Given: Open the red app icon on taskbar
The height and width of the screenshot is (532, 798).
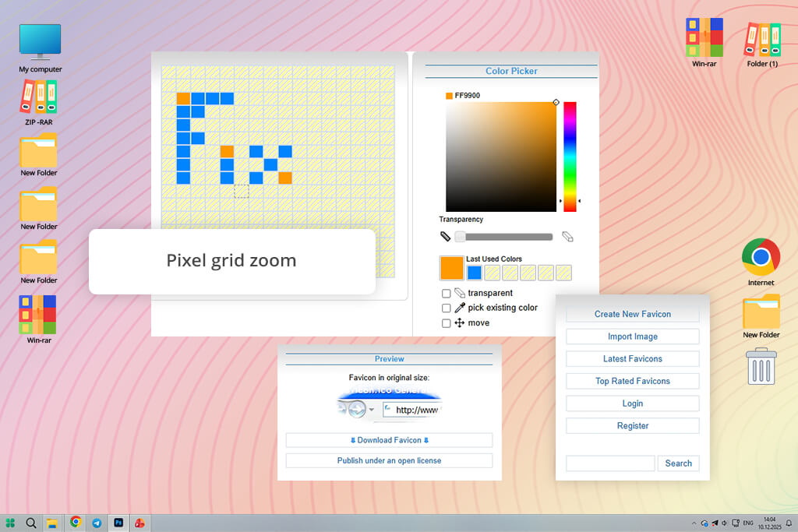Looking at the screenshot, I should click(139, 523).
